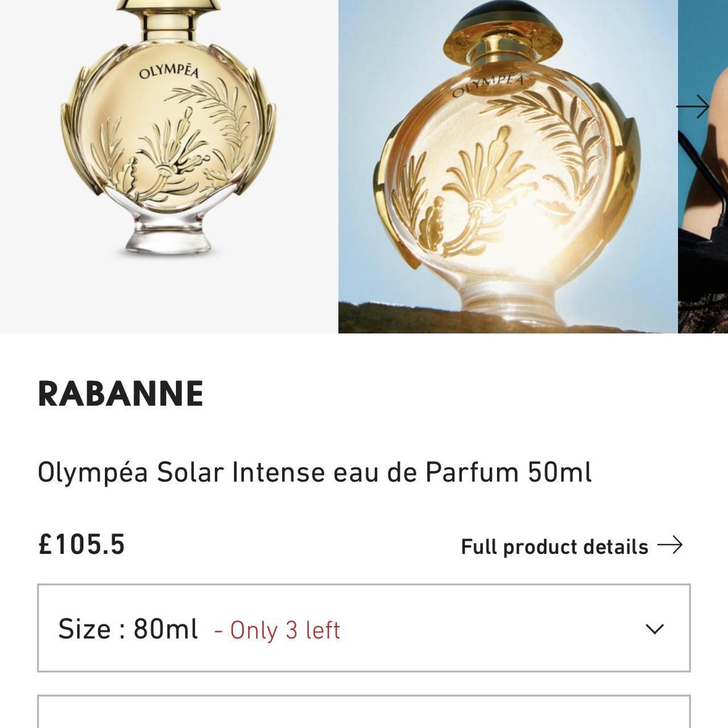Click the OLYMPÉA label on the first bottle
This screenshot has width=728, height=728.
[169, 71]
